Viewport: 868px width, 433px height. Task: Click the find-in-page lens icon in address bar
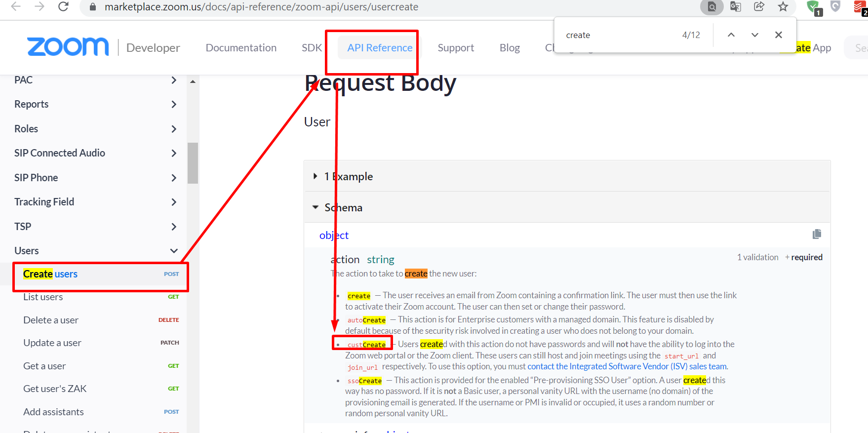click(x=712, y=7)
